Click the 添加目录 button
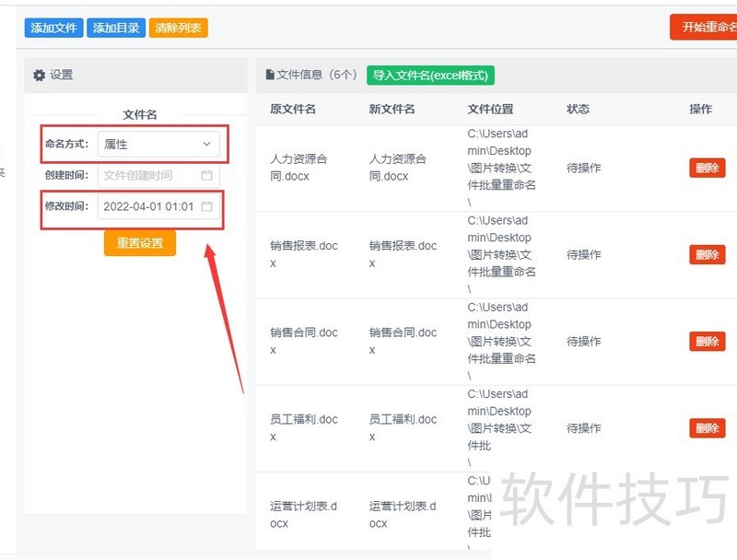 [x=116, y=28]
